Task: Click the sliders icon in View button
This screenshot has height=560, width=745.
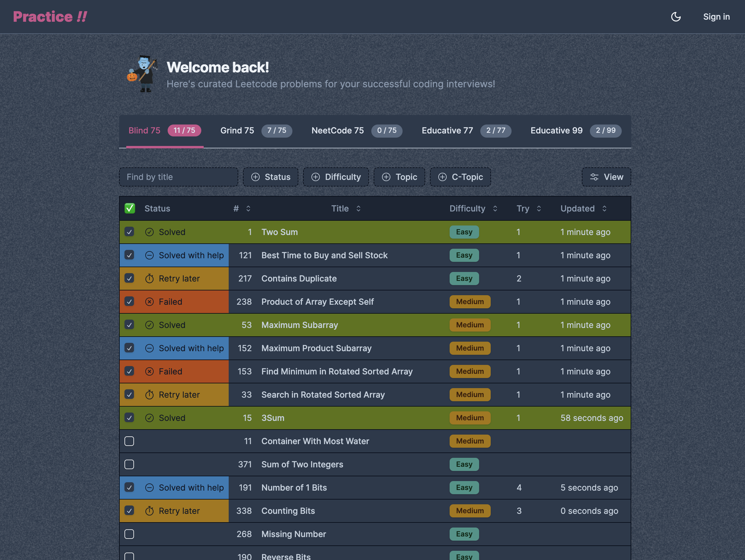Action: click(x=594, y=177)
